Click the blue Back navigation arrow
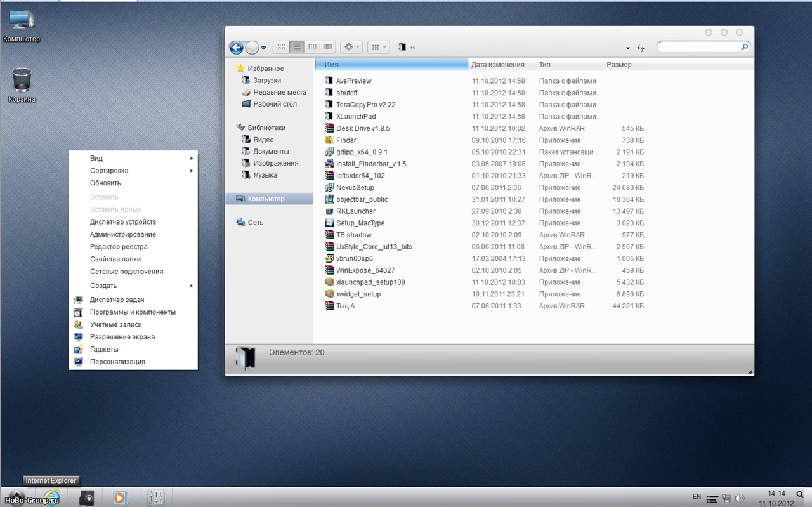This screenshot has width=812, height=507. 236,48
